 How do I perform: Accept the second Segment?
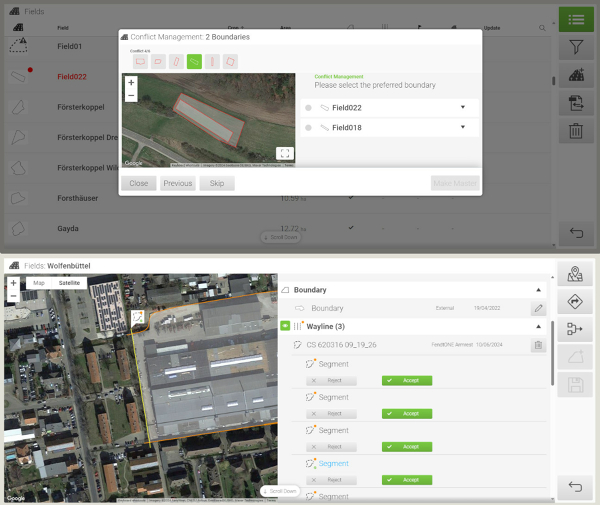pos(407,414)
